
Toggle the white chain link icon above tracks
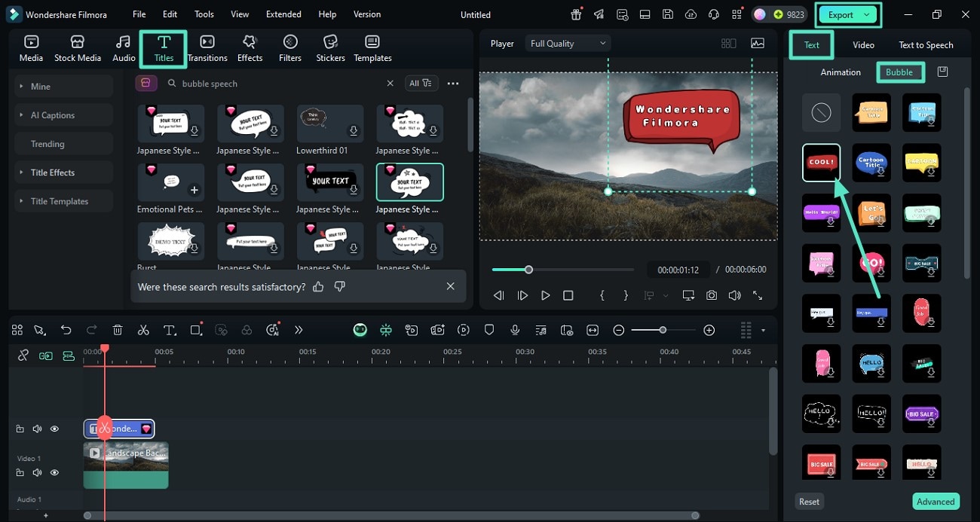pyautogui.click(x=23, y=356)
